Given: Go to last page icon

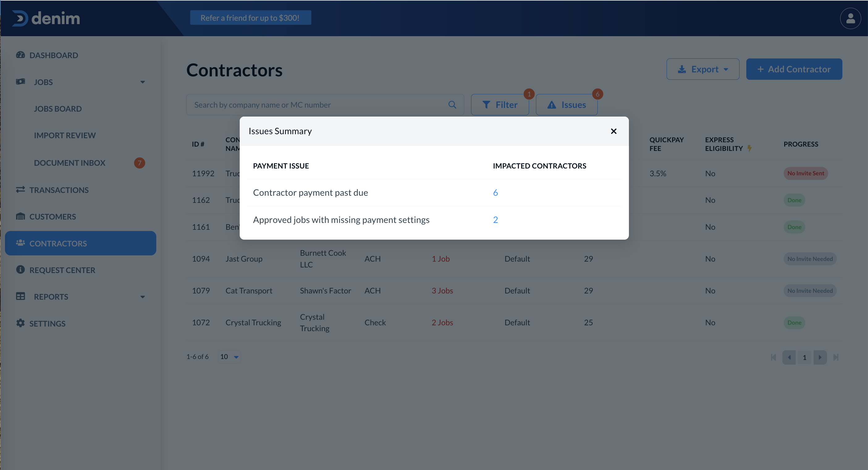Looking at the screenshot, I should point(836,358).
